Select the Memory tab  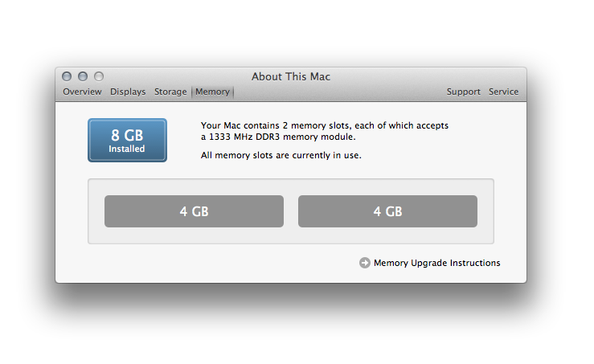[x=212, y=92]
